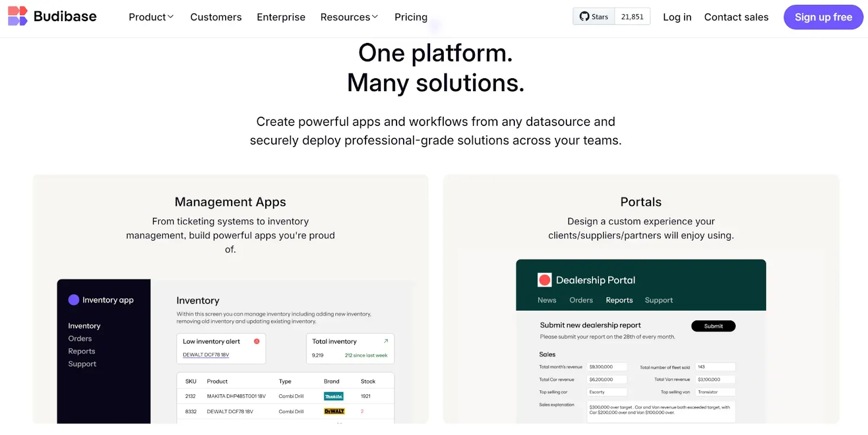Click the red Dealership Portal logo icon
The width and height of the screenshot is (868, 435).
[x=545, y=280]
